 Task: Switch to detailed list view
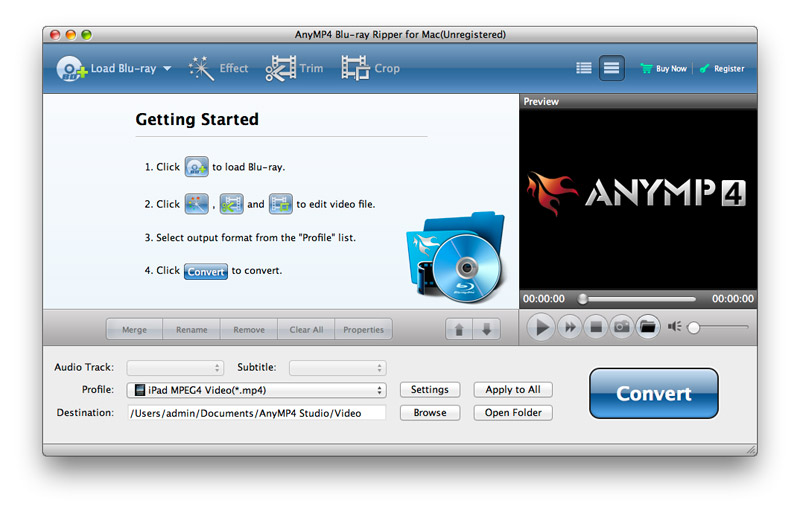(611, 69)
